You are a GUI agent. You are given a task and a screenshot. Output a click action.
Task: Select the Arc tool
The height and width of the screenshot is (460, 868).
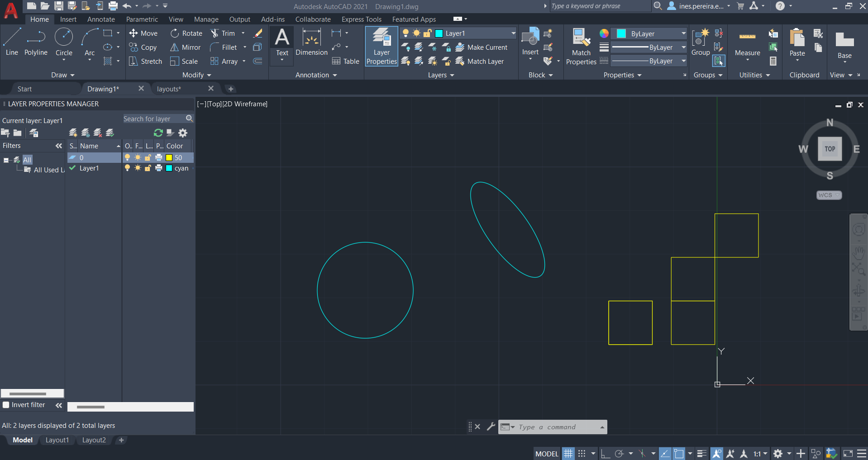(90, 42)
